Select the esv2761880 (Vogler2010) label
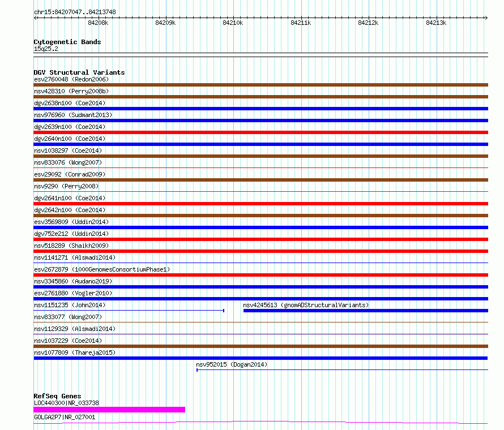The height and width of the screenshot is (430, 504). (x=73, y=293)
